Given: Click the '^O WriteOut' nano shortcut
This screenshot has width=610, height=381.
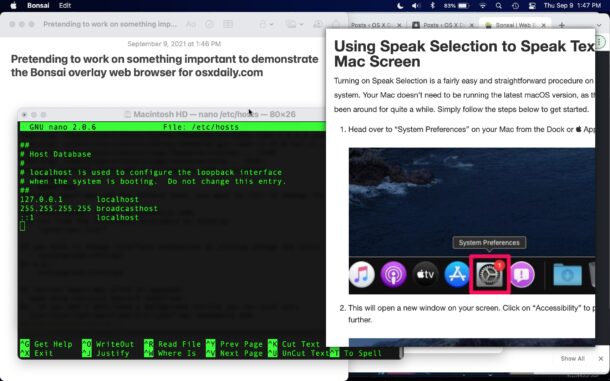Looking at the screenshot, I should click(x=108, y=344).
